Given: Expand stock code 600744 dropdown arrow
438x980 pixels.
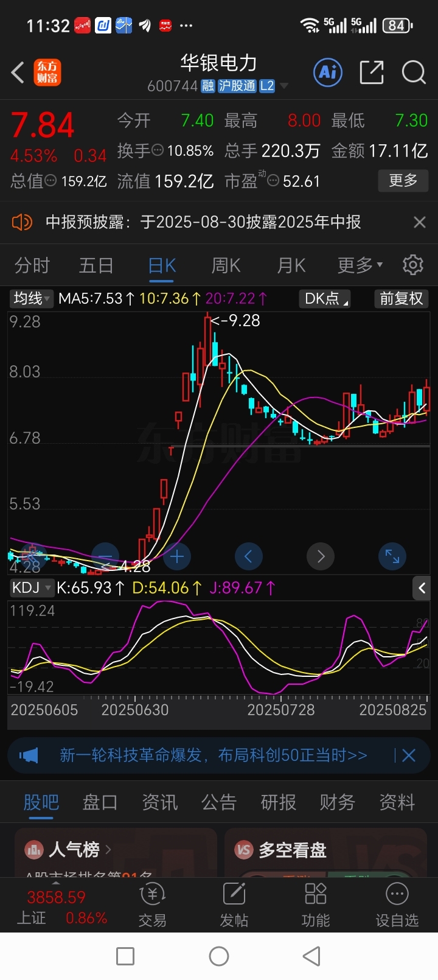Looking at the screenshot, I should 283,86.
